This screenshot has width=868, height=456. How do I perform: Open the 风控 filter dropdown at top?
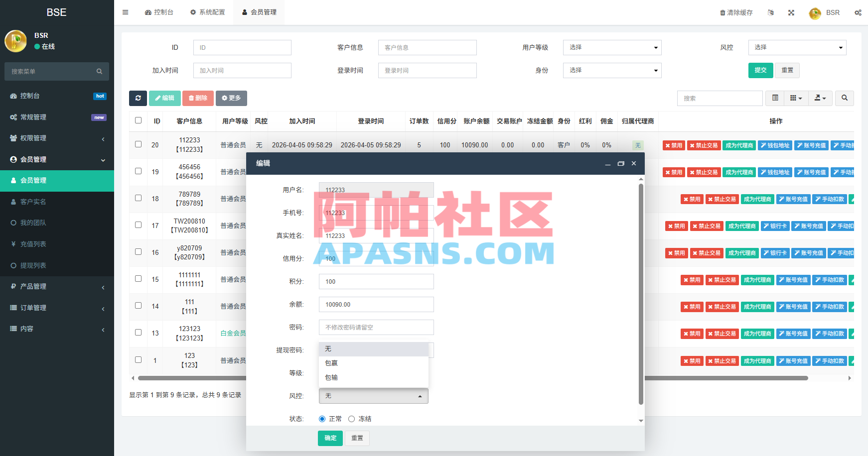click(x=797, y=47)
